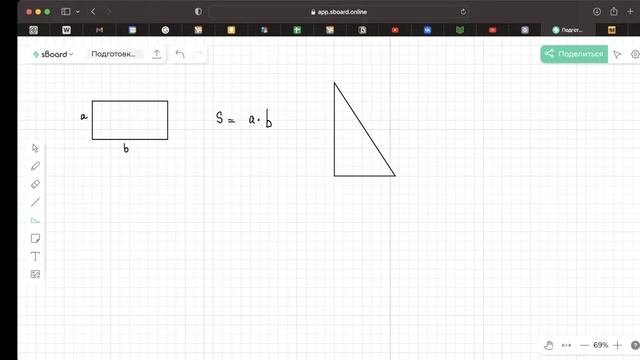640x360 pixels.
Task: Toggle the Safari sidebar
Action: point(66,11)
